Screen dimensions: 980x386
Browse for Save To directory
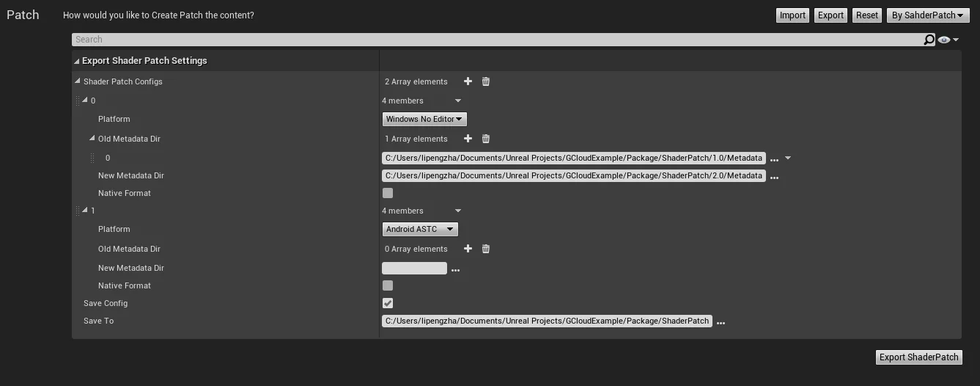pyautogui.click(x=721, y=322)
